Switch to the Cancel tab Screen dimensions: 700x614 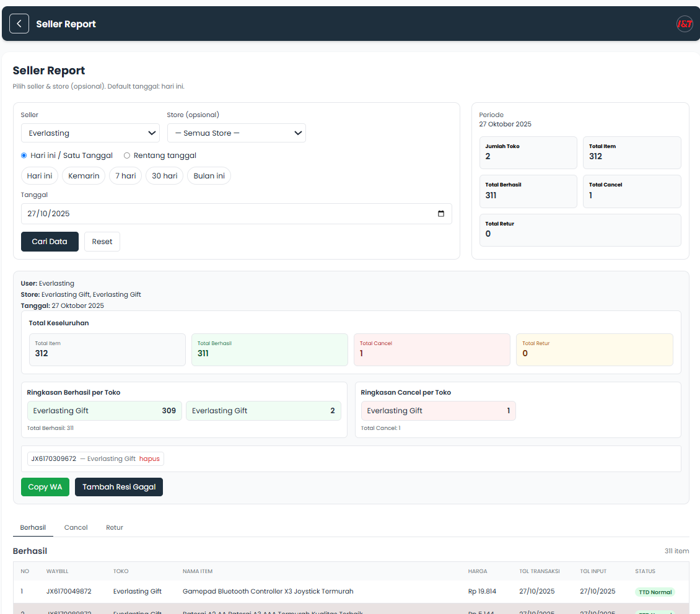click(76, 527)
